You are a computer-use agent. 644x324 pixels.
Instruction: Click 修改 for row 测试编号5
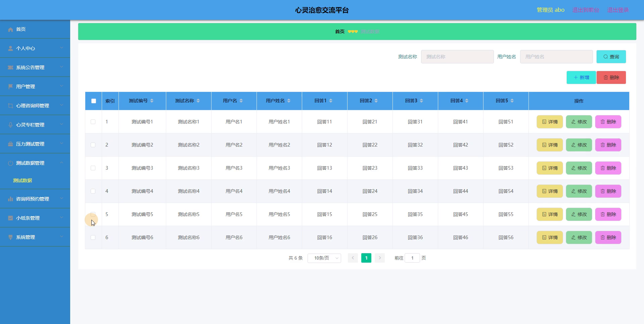pyautogui.click(x=579, y=214)
